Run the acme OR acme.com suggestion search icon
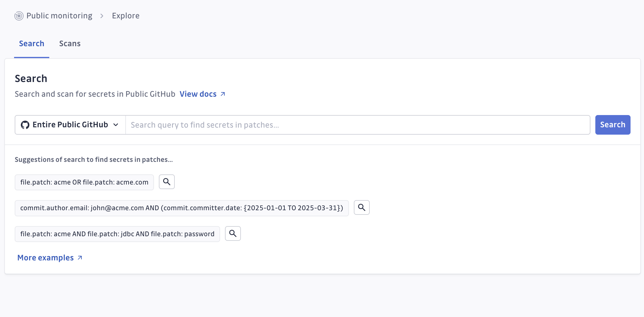 click(x=167, y=182)
